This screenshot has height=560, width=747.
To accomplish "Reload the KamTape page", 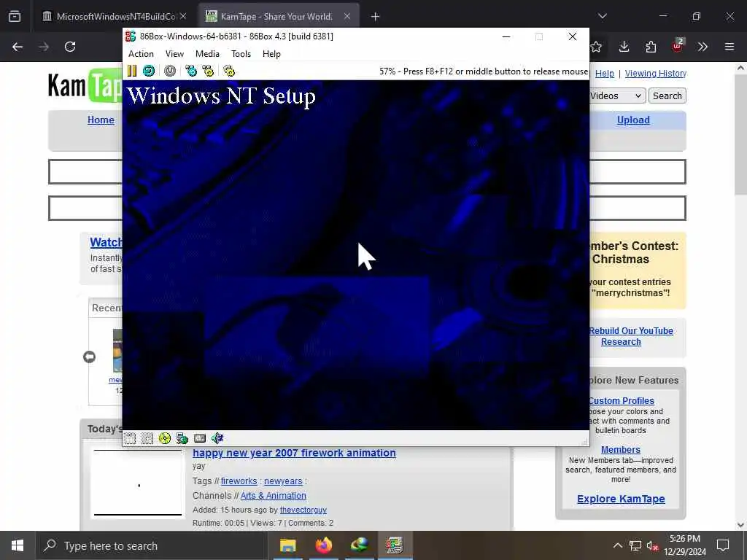I will click(x=70, y=47).
